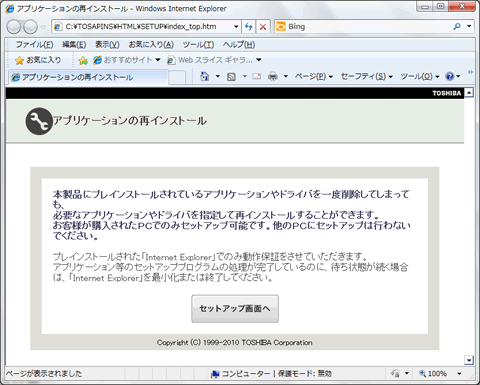Click the wrench icon in page header

pyautogui.click(x=39, y=121)
